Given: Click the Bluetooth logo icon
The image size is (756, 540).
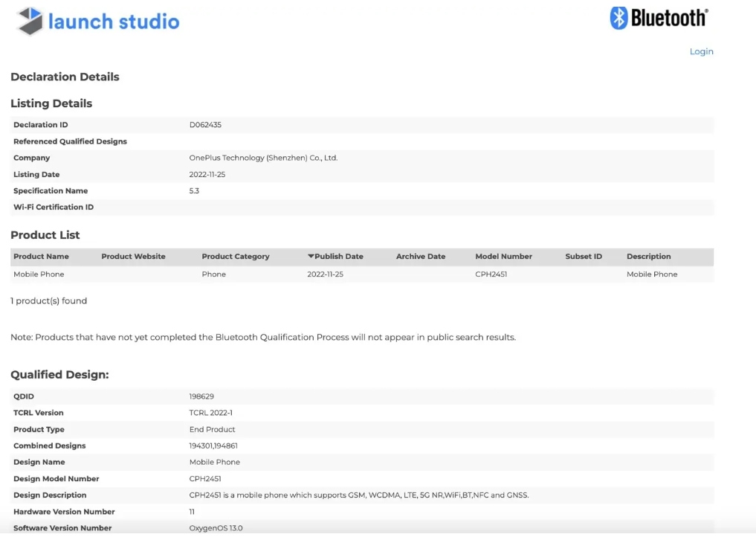Looking at the screenshot, I should (618, 18).
